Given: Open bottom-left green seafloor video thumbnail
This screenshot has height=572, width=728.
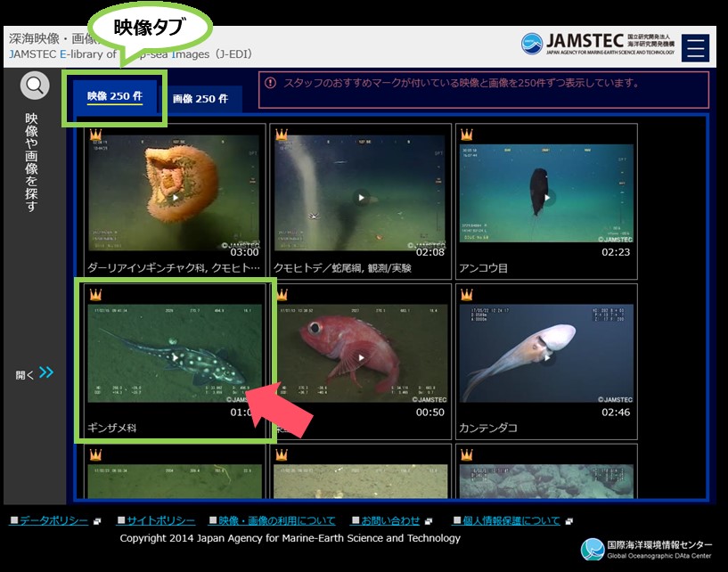Looking at the screenshot, I should tap(175, 481).
